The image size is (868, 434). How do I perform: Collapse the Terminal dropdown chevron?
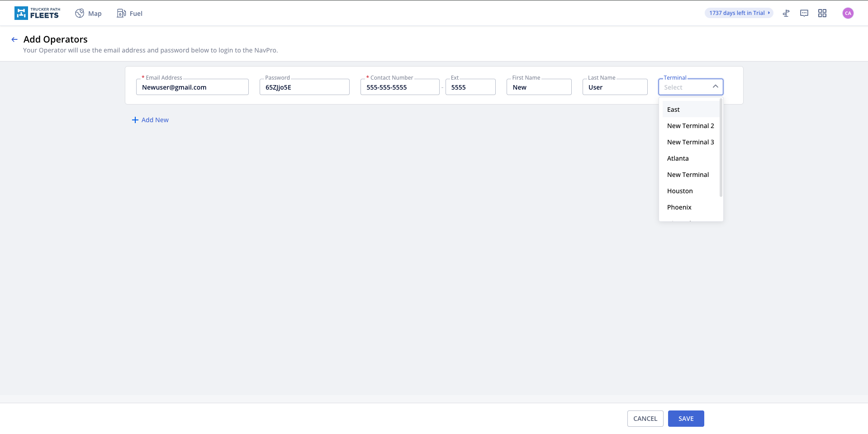(715, 86)
